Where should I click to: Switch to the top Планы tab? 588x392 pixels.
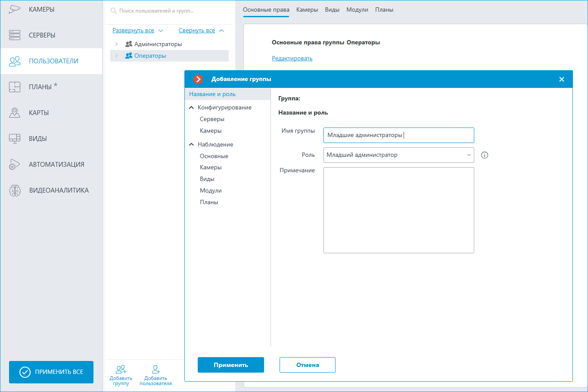pos(384,10)
